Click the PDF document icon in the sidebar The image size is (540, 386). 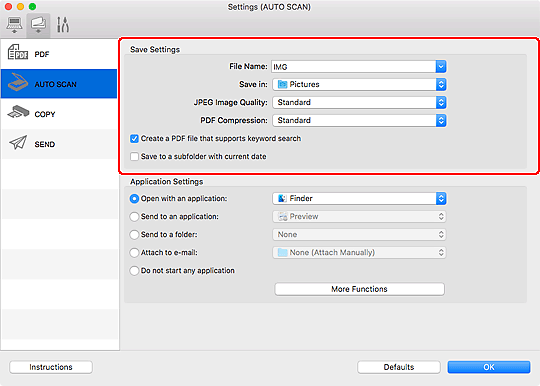click(x=18, y=52)
